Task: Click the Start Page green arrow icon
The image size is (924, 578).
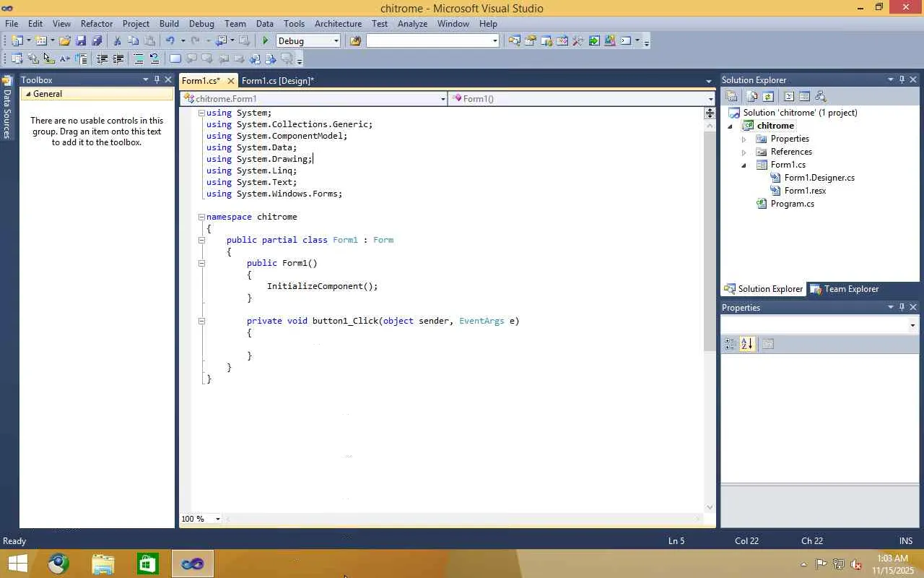Action: (x=594, y=40)
